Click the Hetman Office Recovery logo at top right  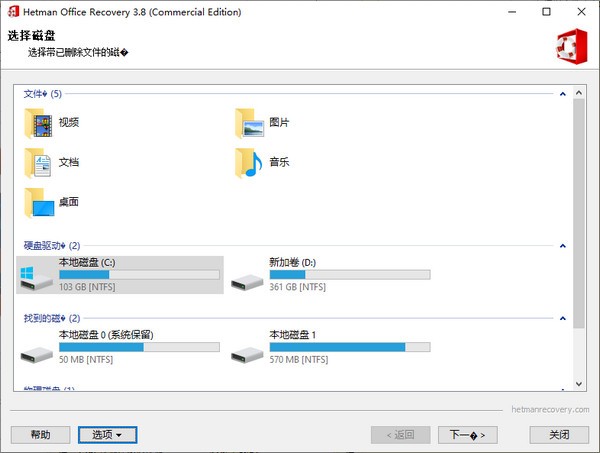[x=572, y=46]
